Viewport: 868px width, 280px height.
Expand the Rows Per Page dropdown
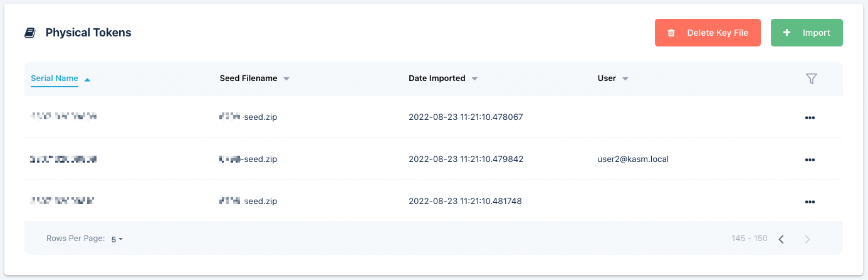(x=117, y=239)
